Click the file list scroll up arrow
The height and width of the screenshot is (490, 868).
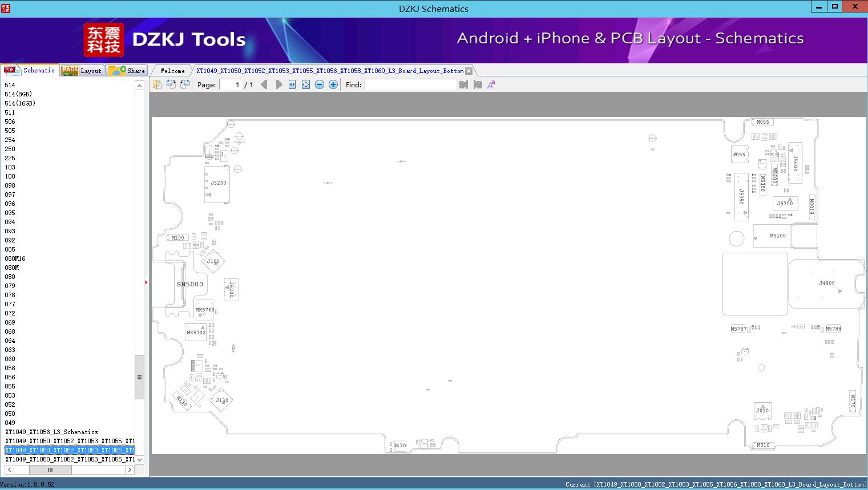coord(139,86)
